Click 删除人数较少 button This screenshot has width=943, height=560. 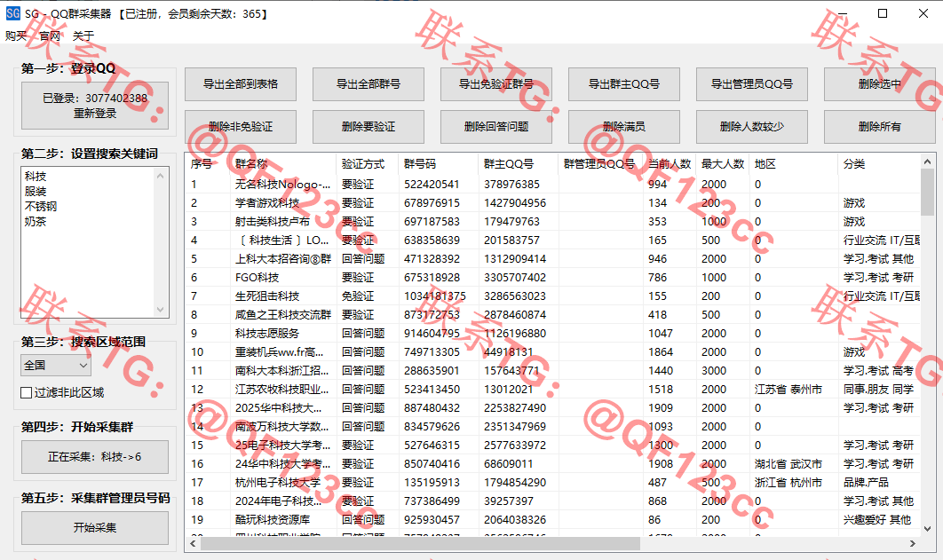pyautogui.click(x=752, y=127)
